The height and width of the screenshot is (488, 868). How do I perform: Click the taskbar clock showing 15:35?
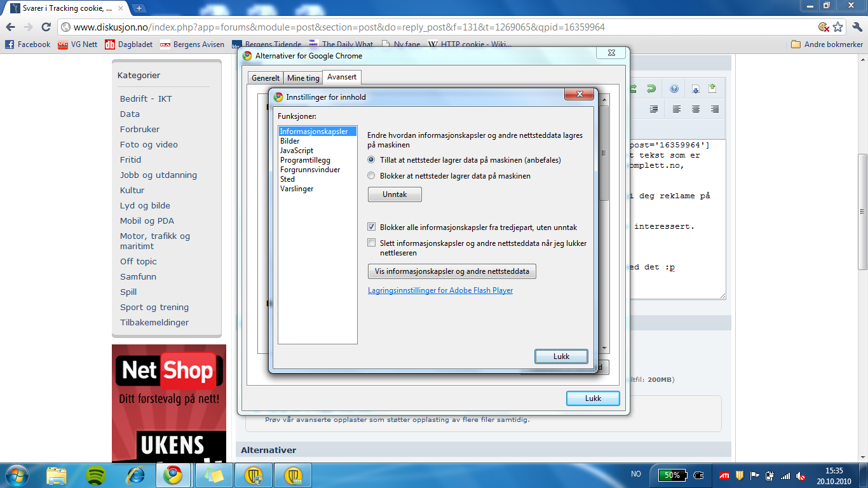point(834,475)
